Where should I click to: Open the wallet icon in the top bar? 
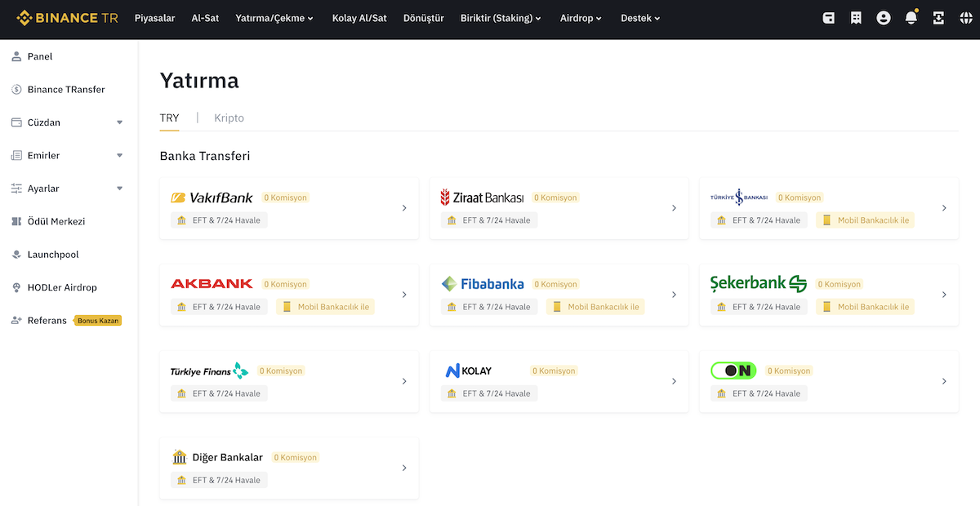pos(828,17)
